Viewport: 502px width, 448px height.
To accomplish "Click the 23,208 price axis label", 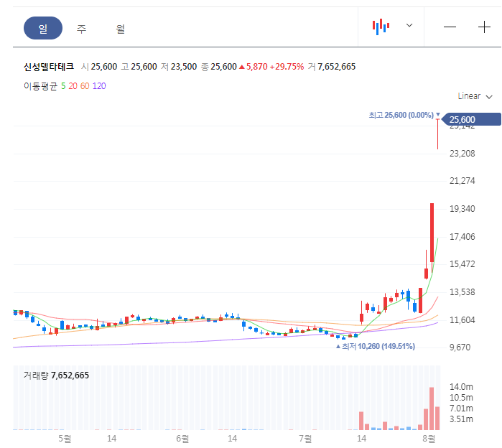I will tap(462, 154).
